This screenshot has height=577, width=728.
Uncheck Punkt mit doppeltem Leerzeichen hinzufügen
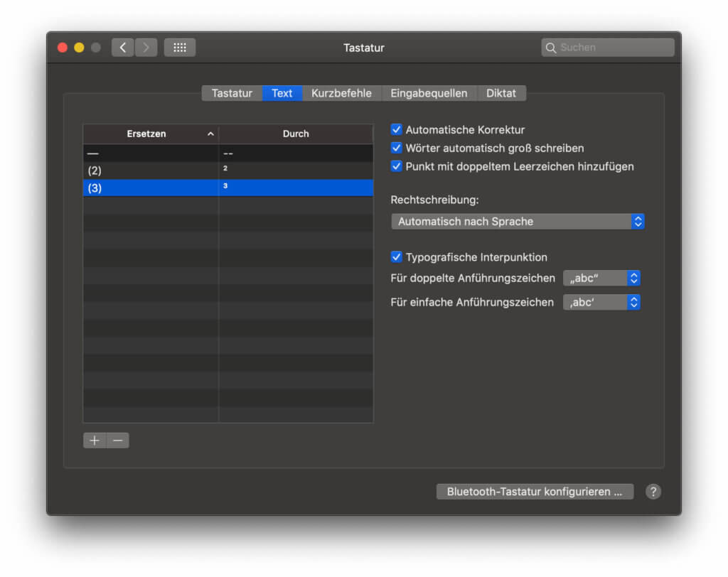tap(396, 166)
